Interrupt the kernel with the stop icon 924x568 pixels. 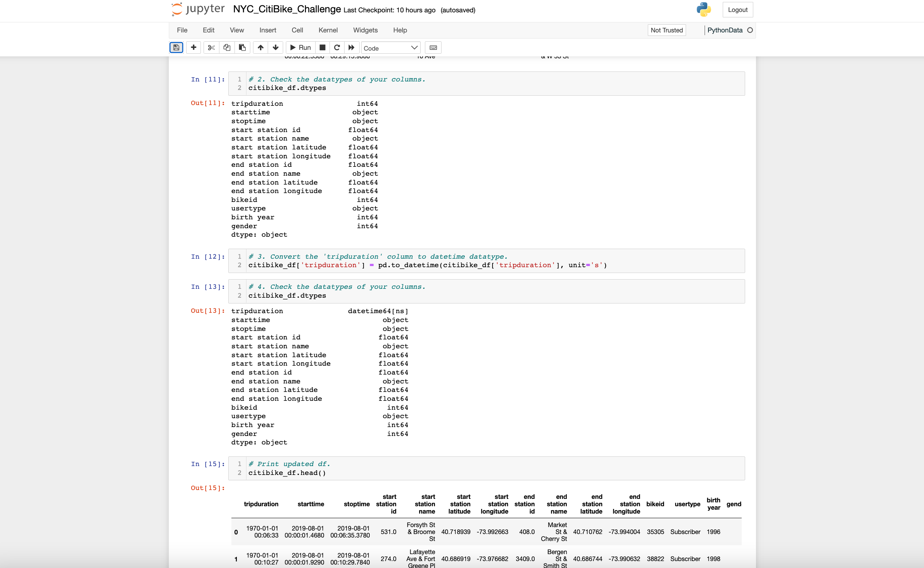click(323, 47)
